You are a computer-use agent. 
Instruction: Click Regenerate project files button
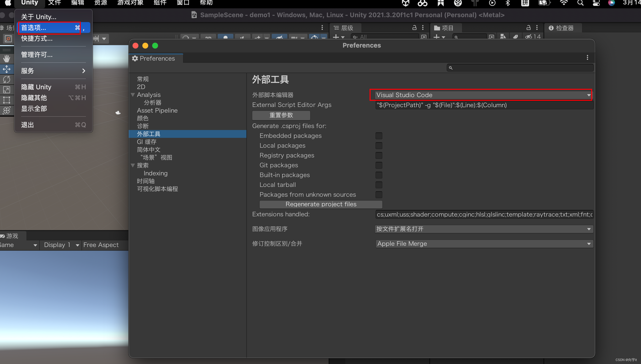click(321, 204)
